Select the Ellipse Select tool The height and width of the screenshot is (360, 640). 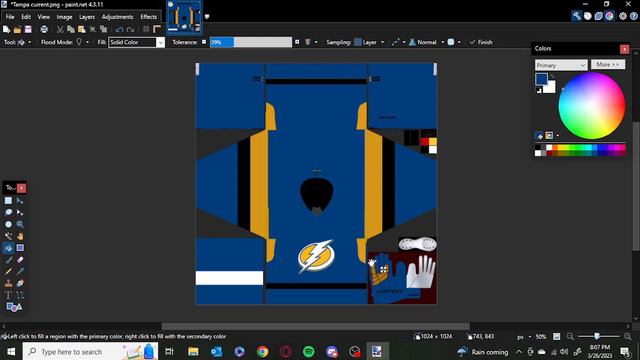8,224
